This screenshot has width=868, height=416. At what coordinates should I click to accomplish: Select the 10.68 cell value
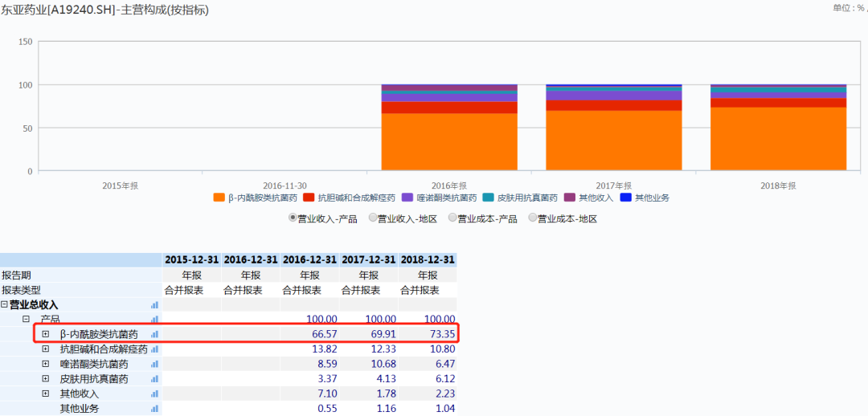click(x=382, y=364)
